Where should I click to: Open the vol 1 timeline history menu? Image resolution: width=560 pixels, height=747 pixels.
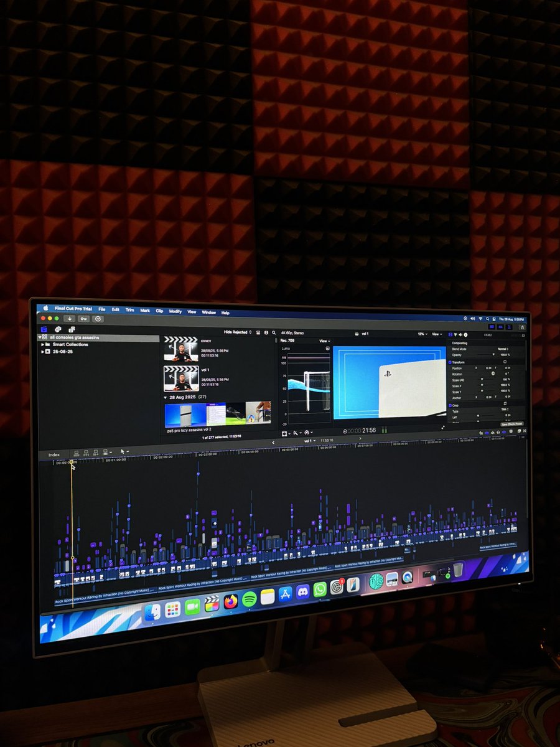pyautogui.click(x=310, y=441)
